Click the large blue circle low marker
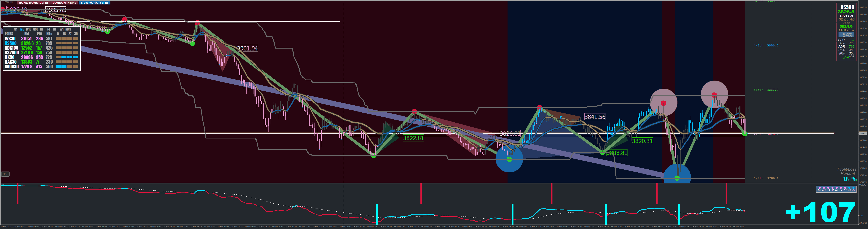The image size is (868, 229). [x=509, y=159]
